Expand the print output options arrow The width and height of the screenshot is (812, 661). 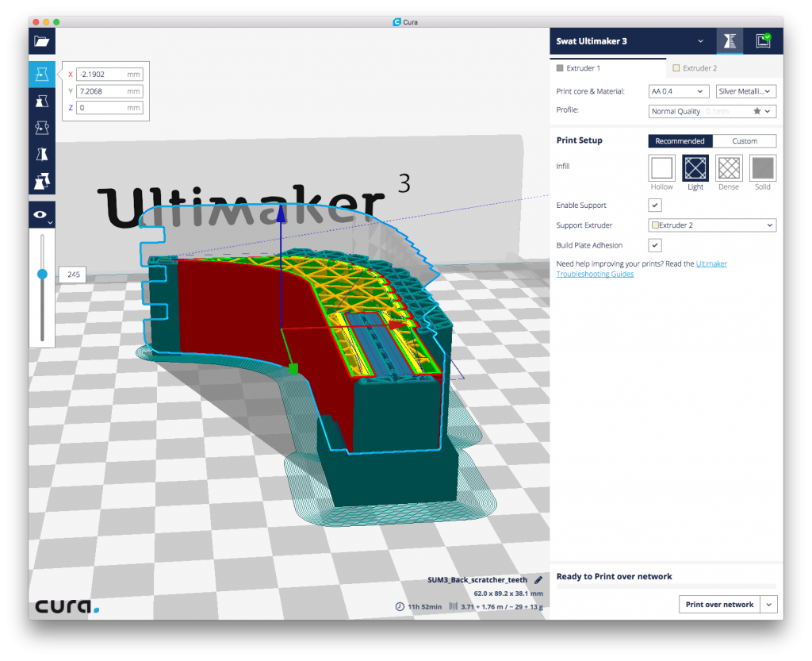769,605
